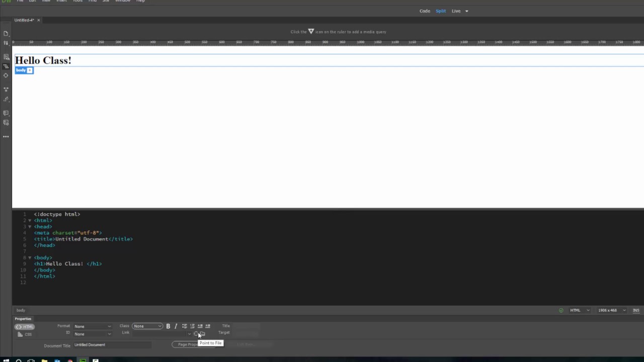Image resolution: width=644 pixels, height=362 pixels.
Task: Click the Point to File target icon
Action: point(196,334)
